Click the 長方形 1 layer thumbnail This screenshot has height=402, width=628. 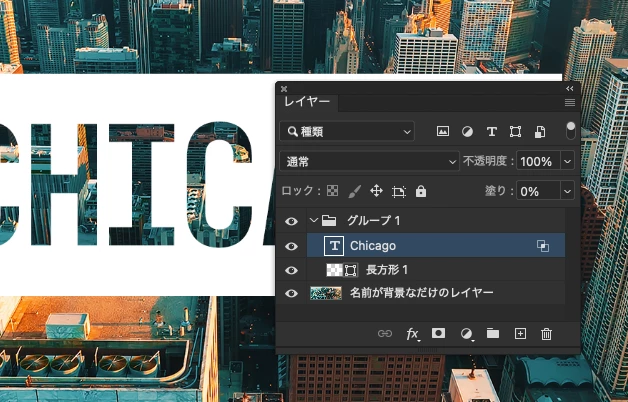pyautogui.click(x=334, y=270)
